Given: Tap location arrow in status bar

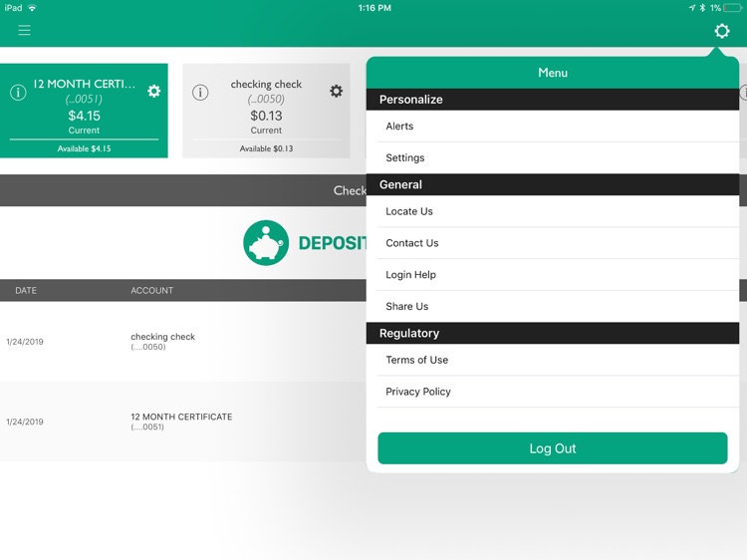Looking at the screenshot, I should 692,8.
